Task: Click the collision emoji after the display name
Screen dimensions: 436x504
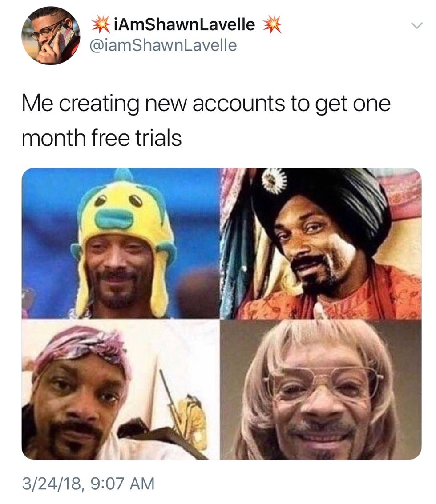Action: click(272, 25)
